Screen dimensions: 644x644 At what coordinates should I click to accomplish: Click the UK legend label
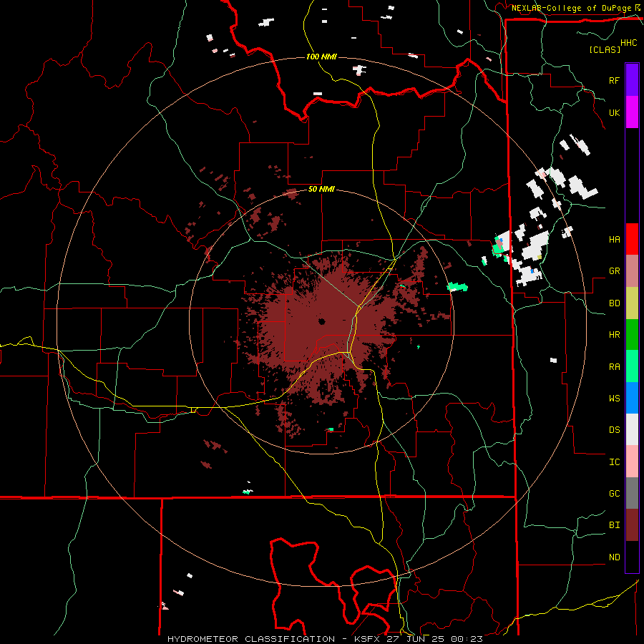click(x=614, y=112)
